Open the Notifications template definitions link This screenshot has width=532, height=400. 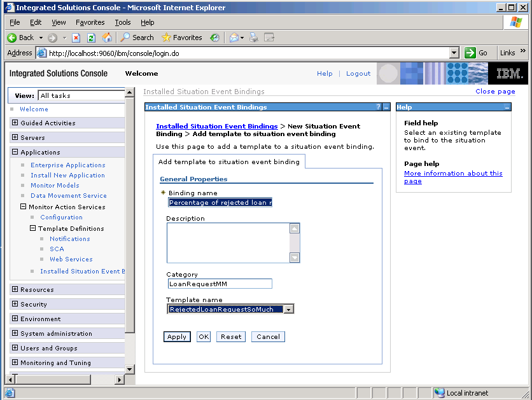click(x=70, y=238)
